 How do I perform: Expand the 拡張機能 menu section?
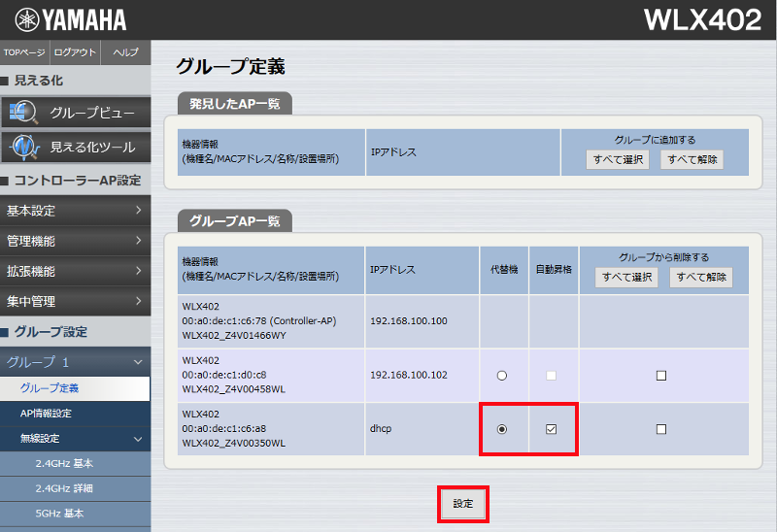click(x=75, y=271)
